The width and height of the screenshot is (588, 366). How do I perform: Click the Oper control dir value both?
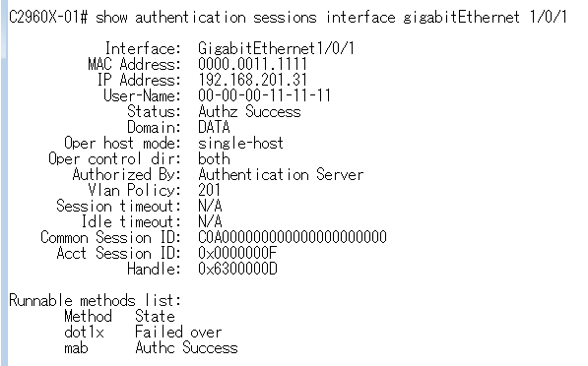[x=214, y=158]
